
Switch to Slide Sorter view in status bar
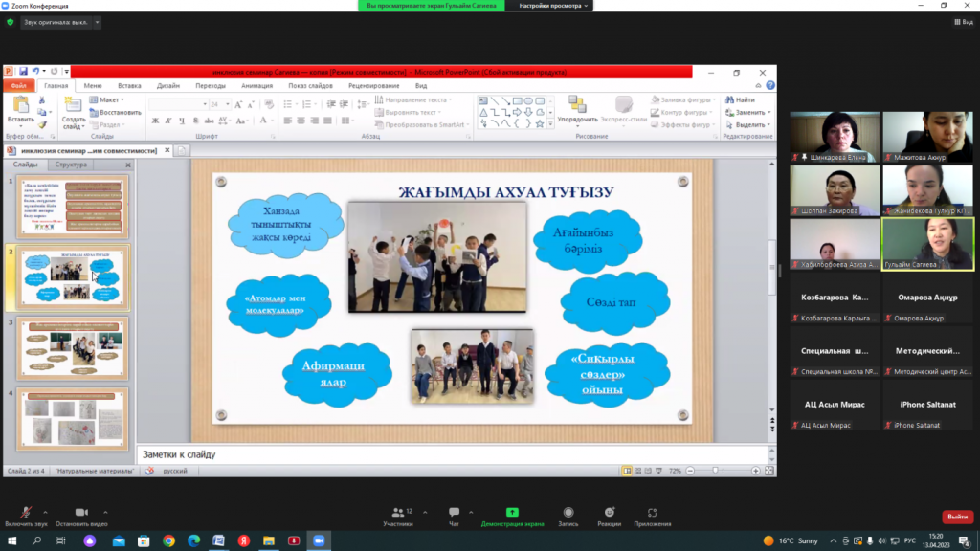pos(637,471)
